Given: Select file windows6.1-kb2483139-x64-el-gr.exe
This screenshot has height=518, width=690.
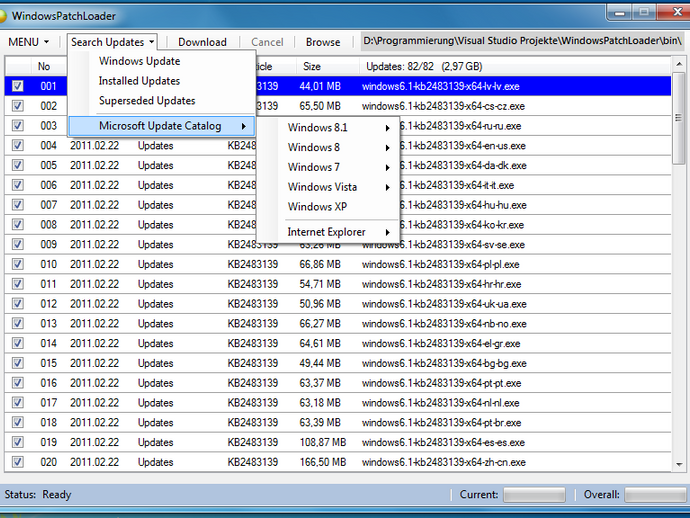Looking at the screenshot, I should (x=441, y=343).
